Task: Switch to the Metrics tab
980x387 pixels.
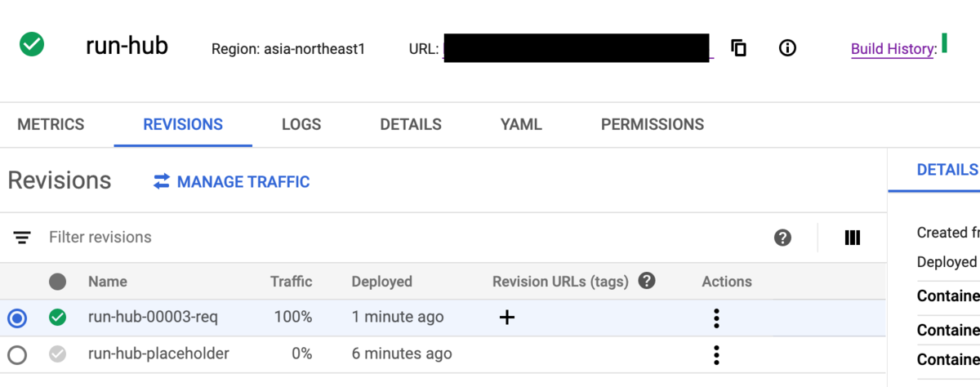Action: (51, 125)
